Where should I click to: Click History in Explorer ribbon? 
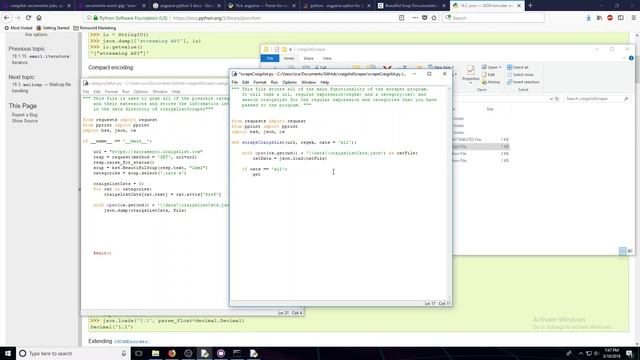coord(491,82)
